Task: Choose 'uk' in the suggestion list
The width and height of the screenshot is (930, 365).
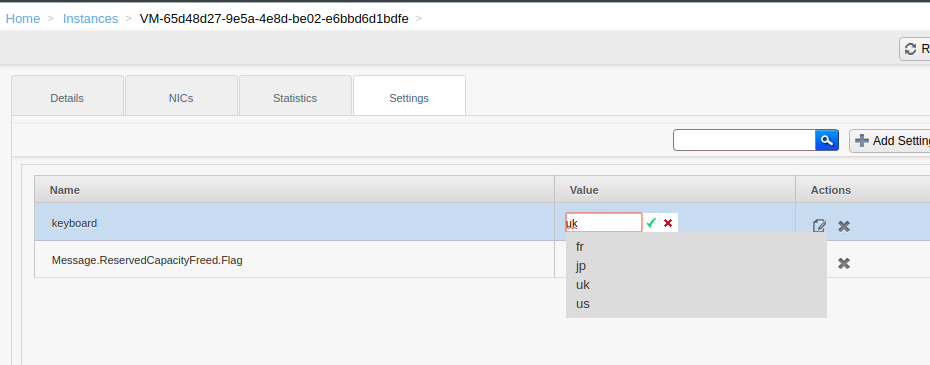Action: tap(582, 285)
